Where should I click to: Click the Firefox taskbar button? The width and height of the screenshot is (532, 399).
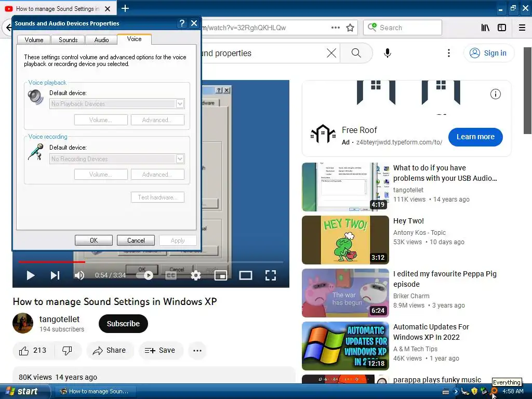(x=95, y=391)
